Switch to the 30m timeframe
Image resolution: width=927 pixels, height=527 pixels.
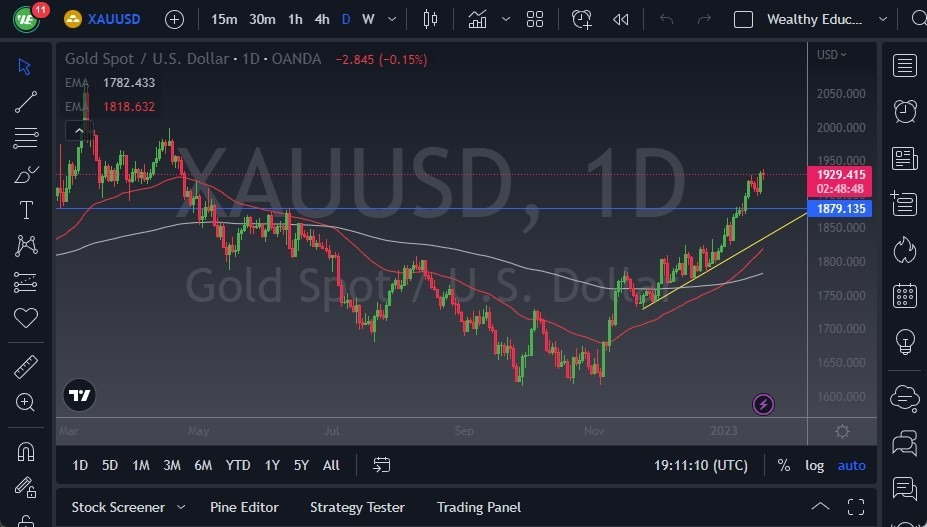(262, 20)
